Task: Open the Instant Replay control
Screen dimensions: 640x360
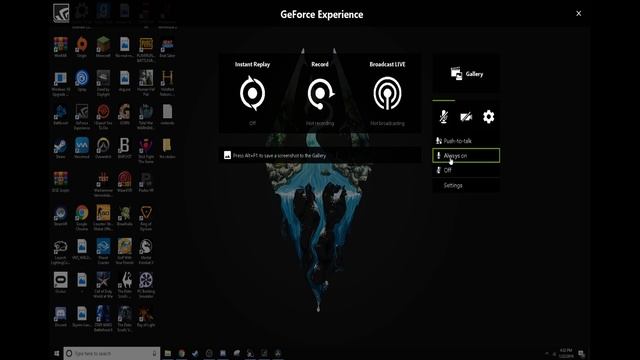Action: (x=252, y=93)
